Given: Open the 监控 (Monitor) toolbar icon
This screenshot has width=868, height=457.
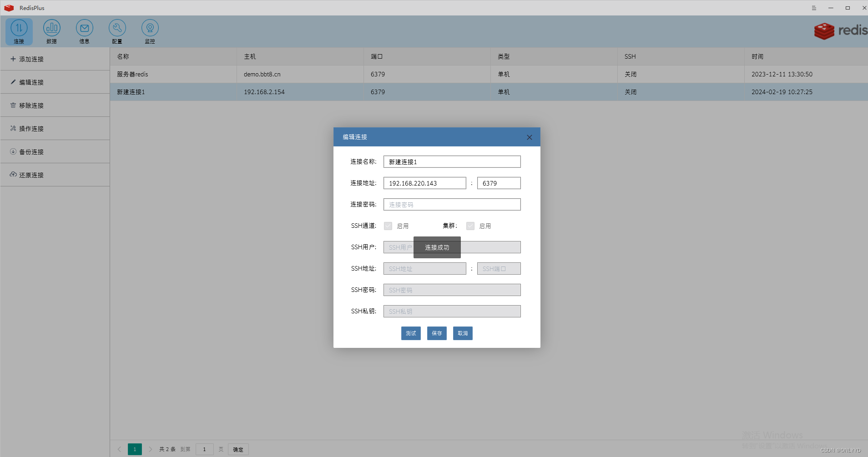Looking at the screenshot, I should coord(150,31).
